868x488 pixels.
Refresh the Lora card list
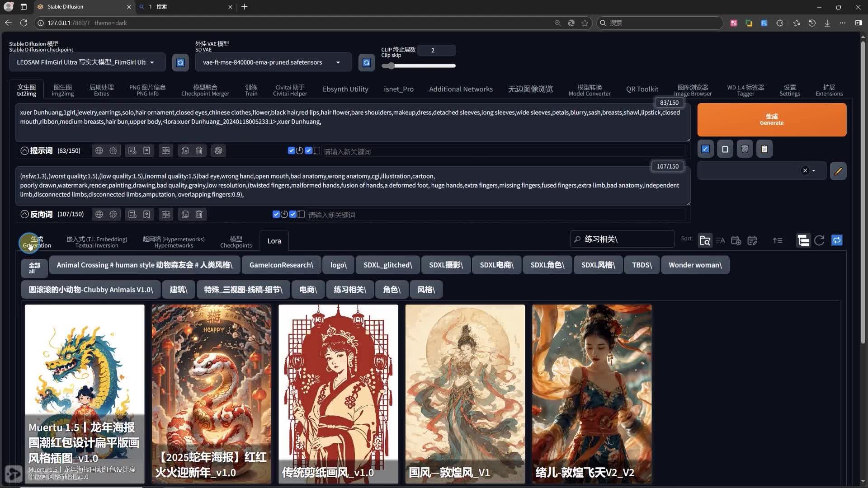tap(819, 240)
